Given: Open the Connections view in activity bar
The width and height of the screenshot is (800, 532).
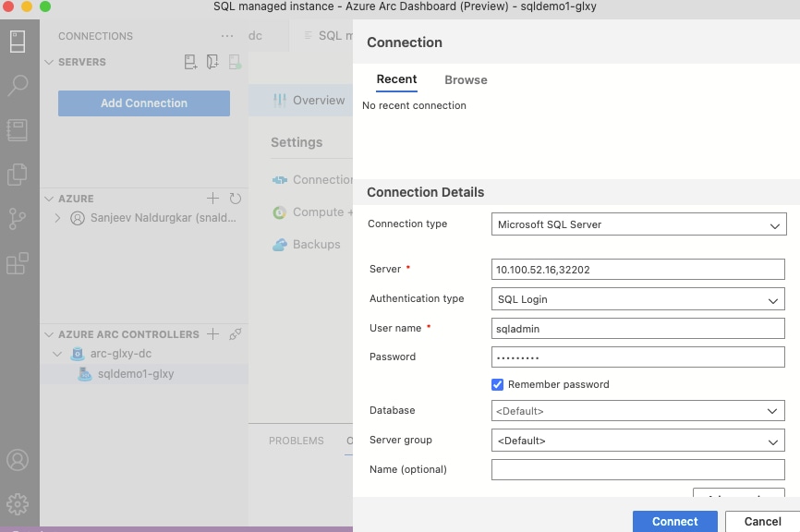Looking at the screenshot, I should (x=18, y=42).
